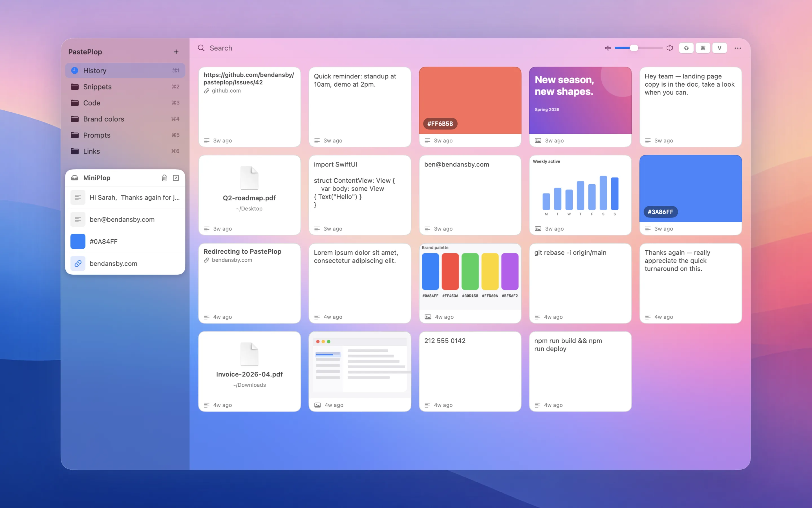Image resolution: width=812 pixels, height=508 pixels.
Task: Click the purple #BF5AF2 swatch in Brand palette
Action: (x=510, y=271)
